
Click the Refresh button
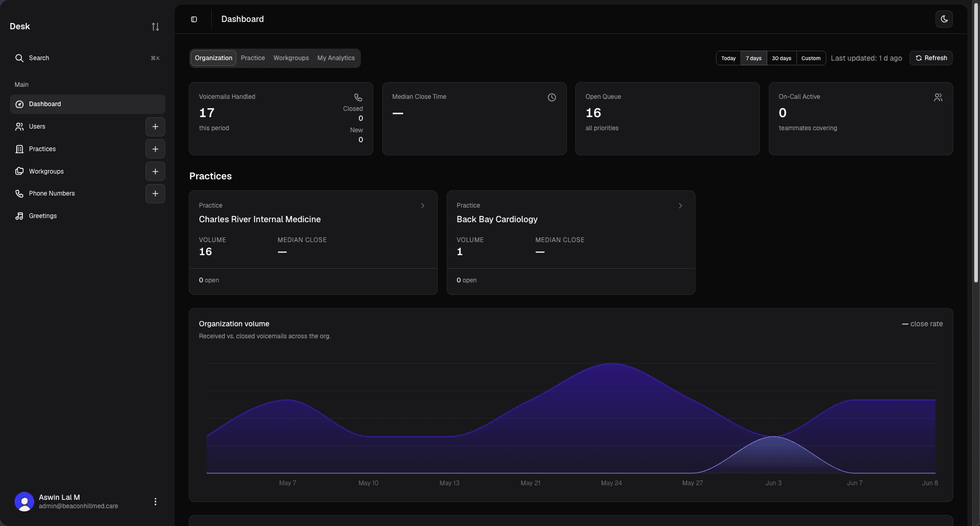(931, 58)
